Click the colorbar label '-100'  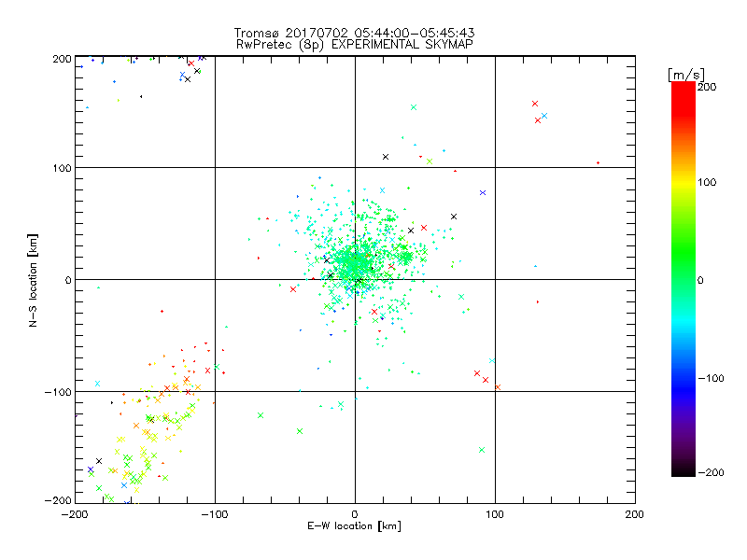pos(711,378)
